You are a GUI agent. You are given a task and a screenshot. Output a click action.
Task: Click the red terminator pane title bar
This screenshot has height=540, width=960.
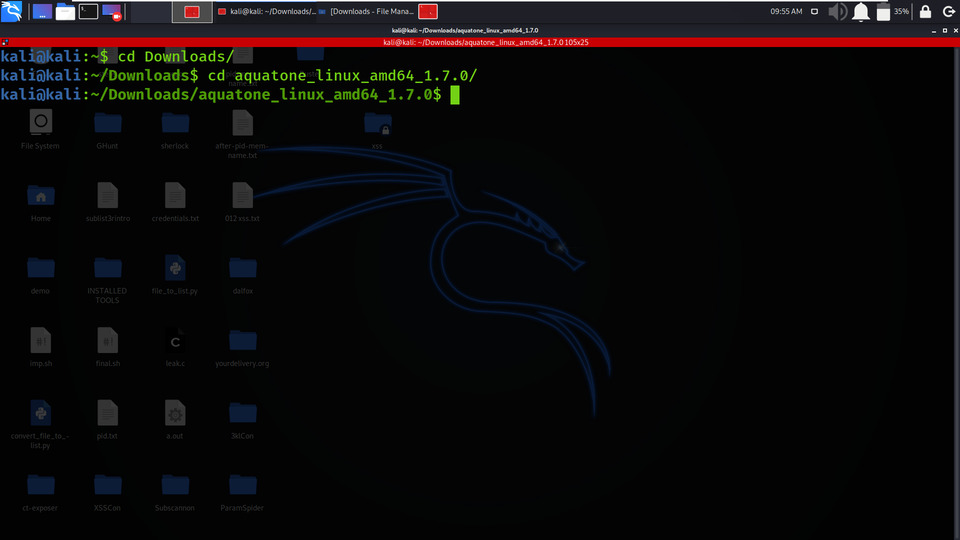[x=486, y=42]
